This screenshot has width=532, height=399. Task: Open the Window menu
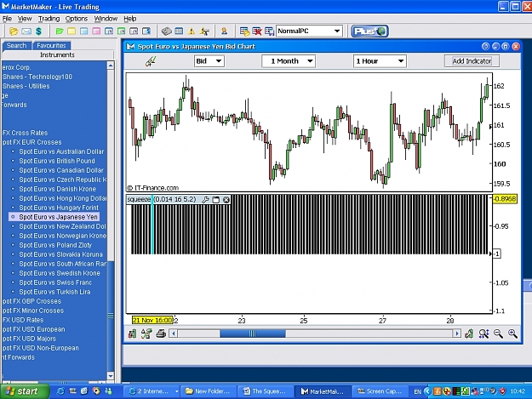tap(106, 19)
